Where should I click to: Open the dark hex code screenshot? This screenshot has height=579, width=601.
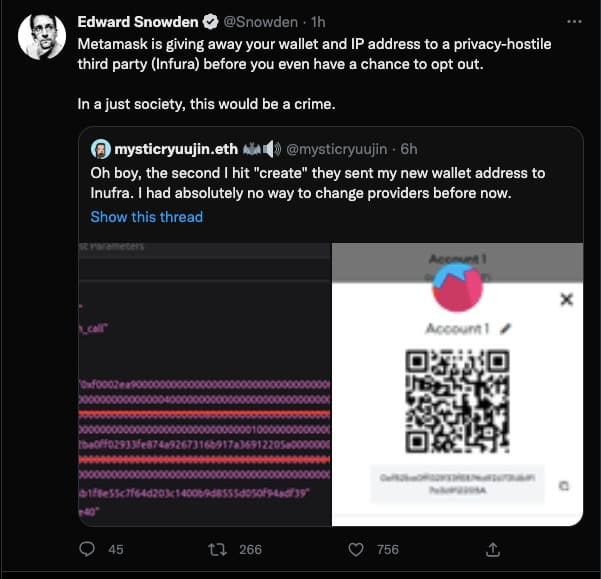pyautogui.click(x=205, y=383)
